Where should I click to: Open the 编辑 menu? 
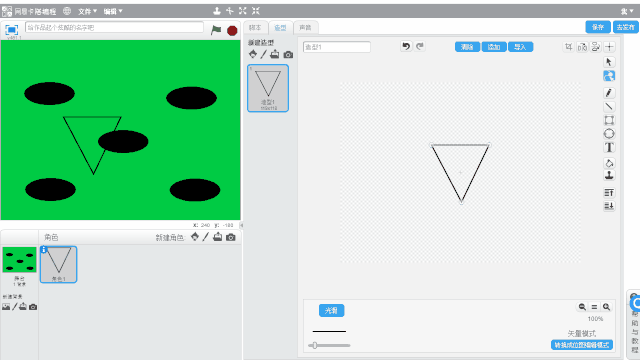113,11
